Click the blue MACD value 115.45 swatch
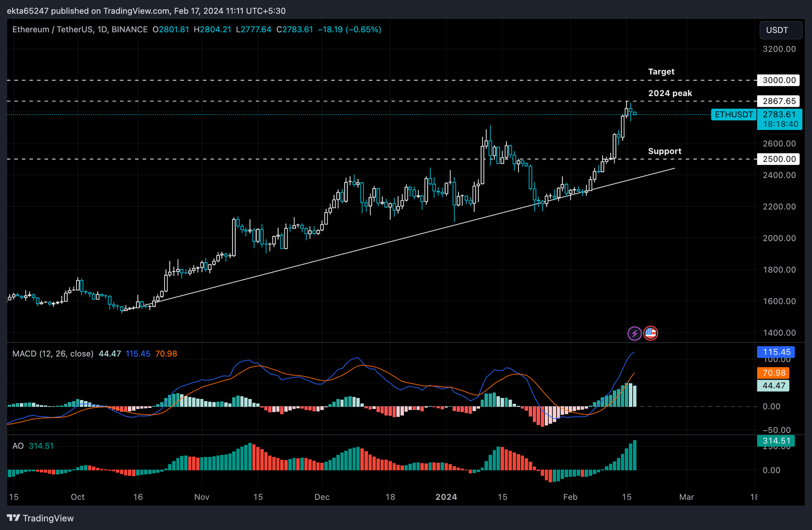This screenshot has width=812, height=530. pyautogui.click(x=138, y=354)
